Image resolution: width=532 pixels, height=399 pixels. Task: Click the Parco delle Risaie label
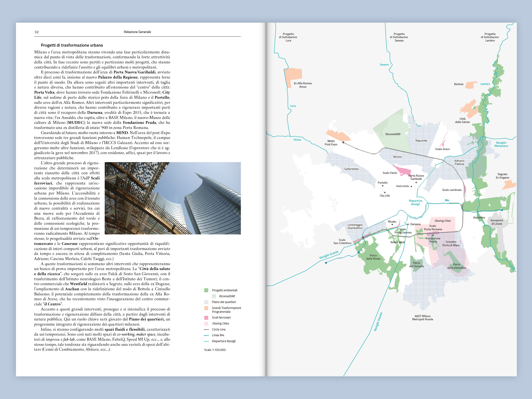(x=373, y=257)
